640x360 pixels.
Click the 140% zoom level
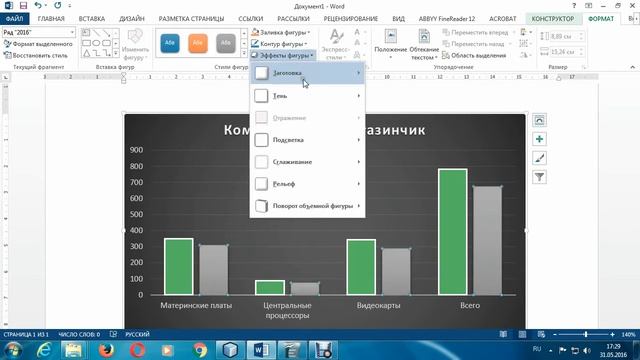click(629, 334)
